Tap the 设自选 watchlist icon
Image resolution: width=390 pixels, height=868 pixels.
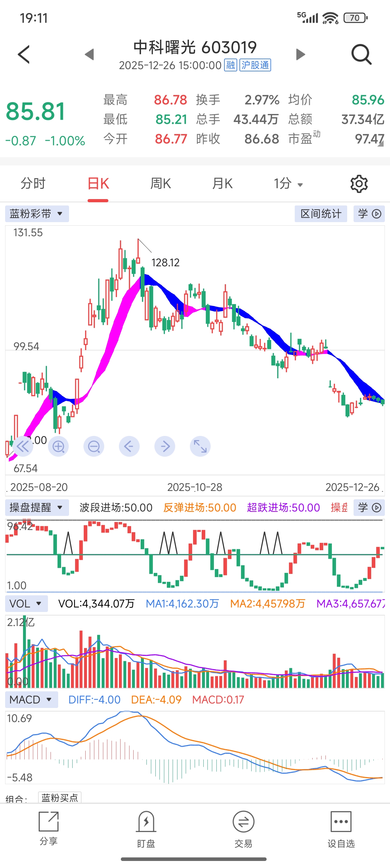pos(341,829)
